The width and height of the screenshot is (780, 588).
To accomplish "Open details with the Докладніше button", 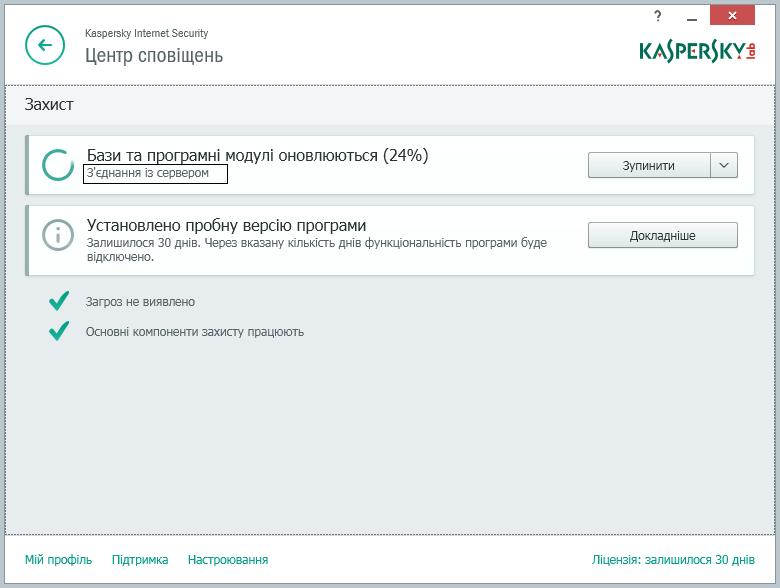I will coord(663,235).
